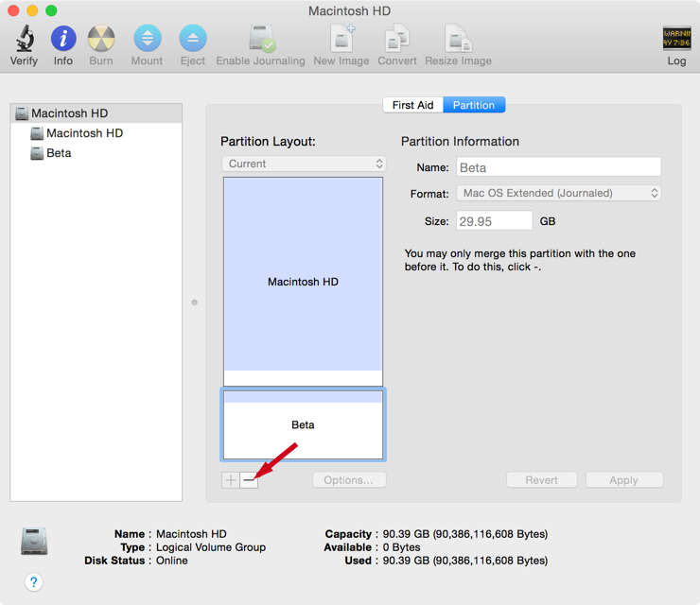Click the New Image icon
The image size is (700, 605).
[342, 39]
